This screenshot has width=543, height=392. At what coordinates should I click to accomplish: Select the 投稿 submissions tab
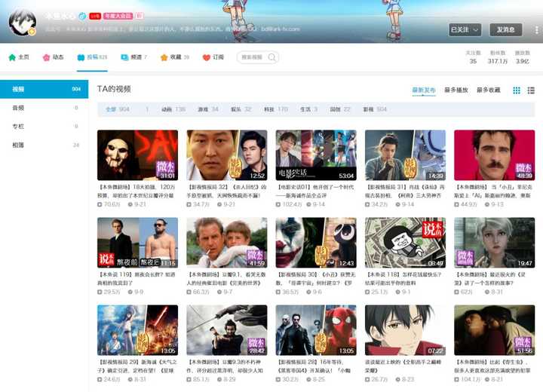tap(92, 57)
